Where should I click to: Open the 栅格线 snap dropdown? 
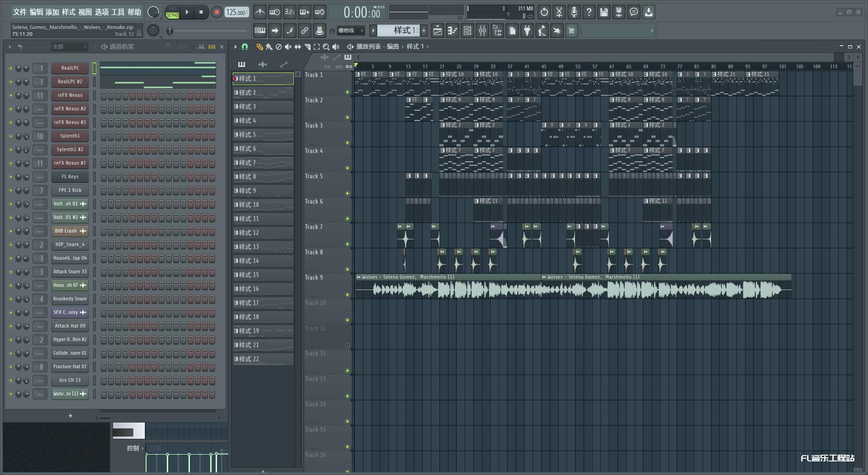click(351, 31)
